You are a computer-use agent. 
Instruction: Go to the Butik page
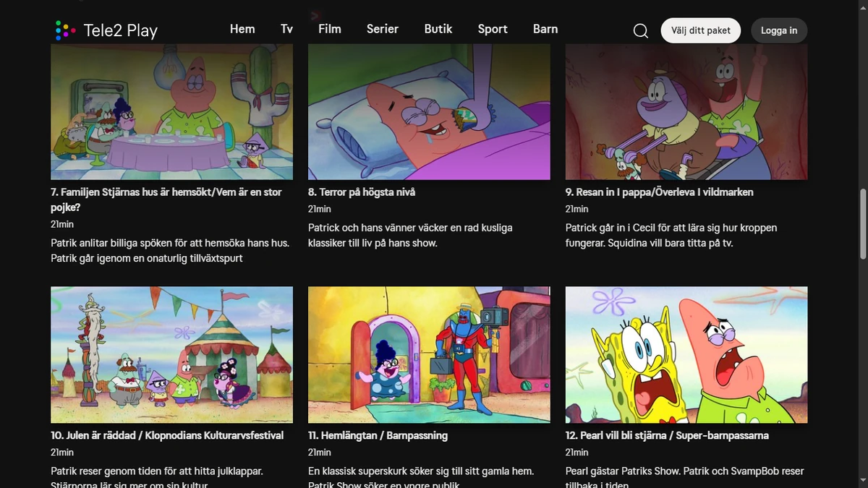[438, 29]
